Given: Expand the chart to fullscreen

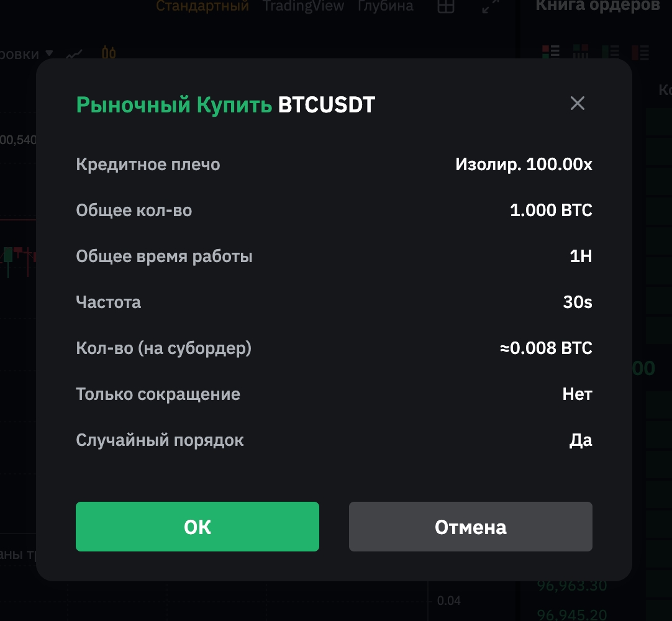Looking at the screenshot, I should pos(491,7).
